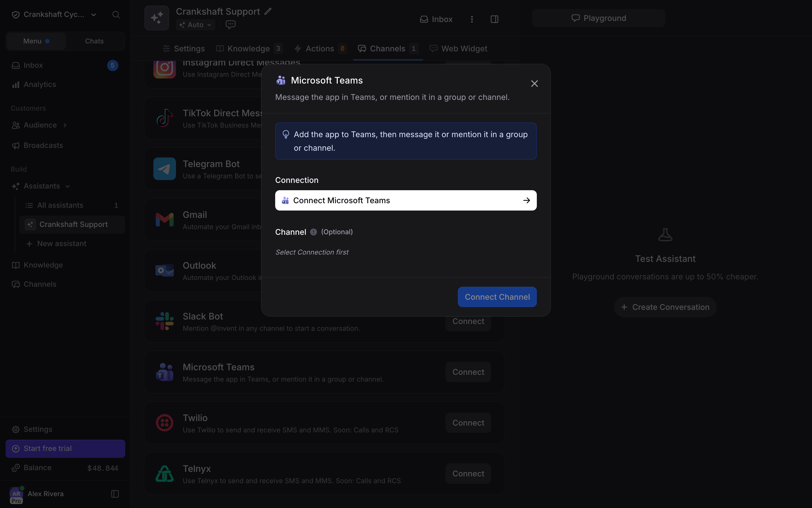Click the Inbox button in header
The image size is (812, 508).
click(436, 19)
